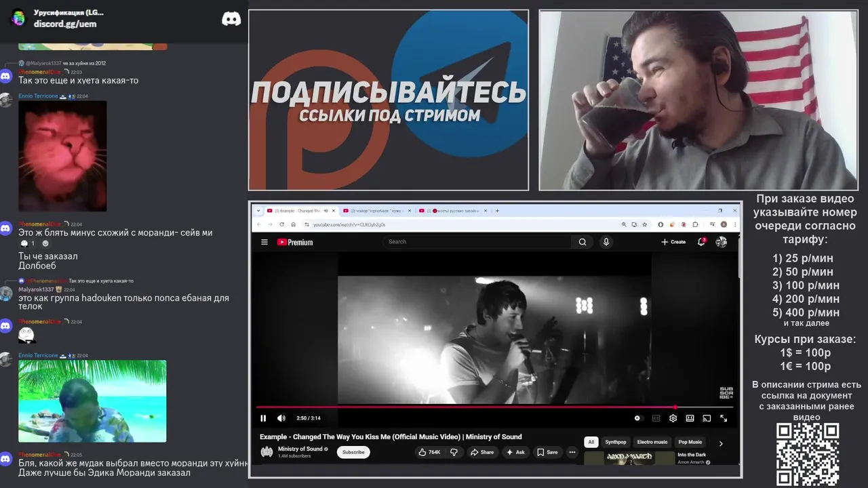
Task: Select the Electro music chip
Action: 652,442
